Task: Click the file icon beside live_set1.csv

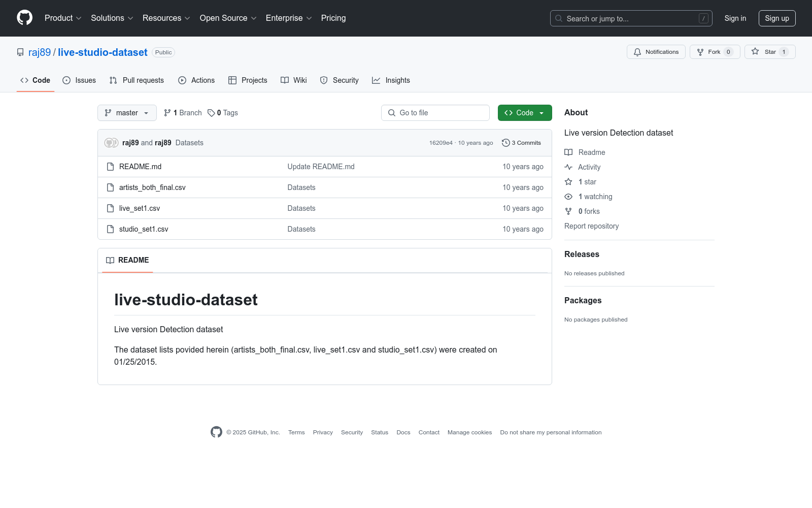Action: point(110,208)
